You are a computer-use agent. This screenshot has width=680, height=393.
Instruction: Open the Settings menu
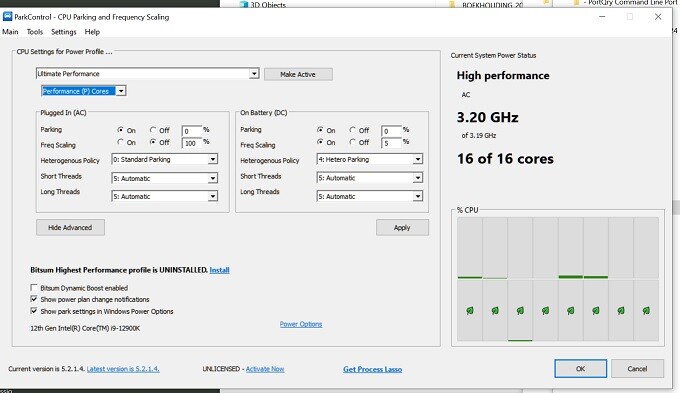[x=64, y=32]
